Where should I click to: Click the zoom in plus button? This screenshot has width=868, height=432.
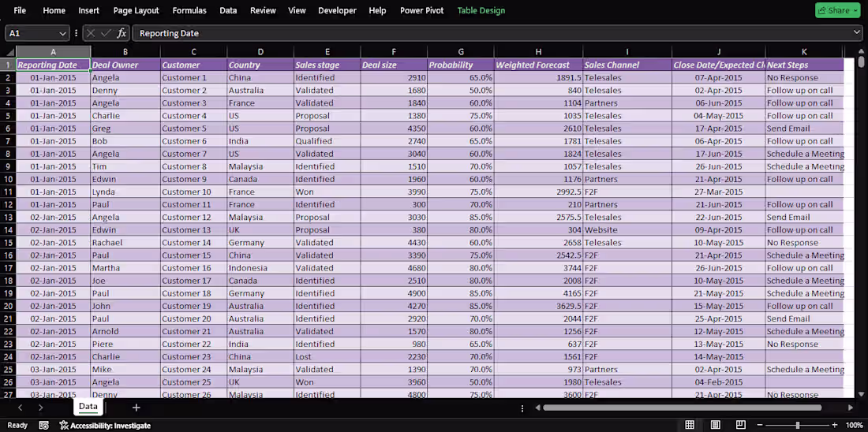coord(835,425)
